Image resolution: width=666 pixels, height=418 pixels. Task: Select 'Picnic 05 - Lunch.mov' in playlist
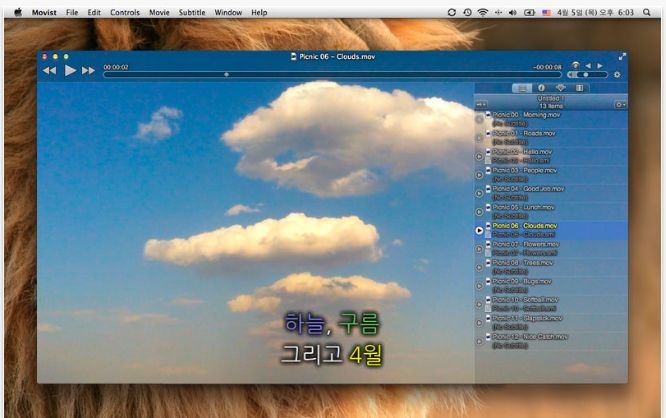click(x=523, y=207)
